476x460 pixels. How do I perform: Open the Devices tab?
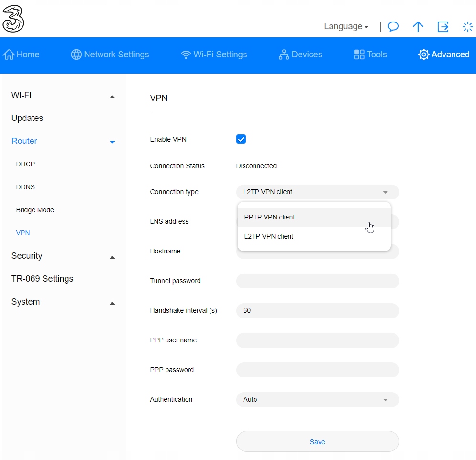click(300, 55)
